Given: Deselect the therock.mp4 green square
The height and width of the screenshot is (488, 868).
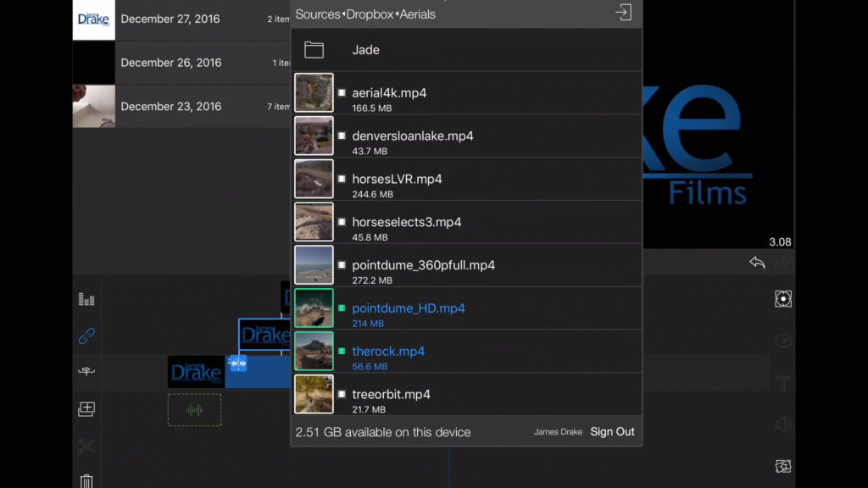Looking at the screenshot, I should coord(342,352).
